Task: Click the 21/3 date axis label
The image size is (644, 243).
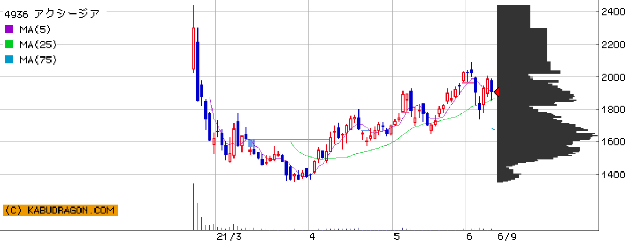Action: pyautogui.click(x=229, y=237)
